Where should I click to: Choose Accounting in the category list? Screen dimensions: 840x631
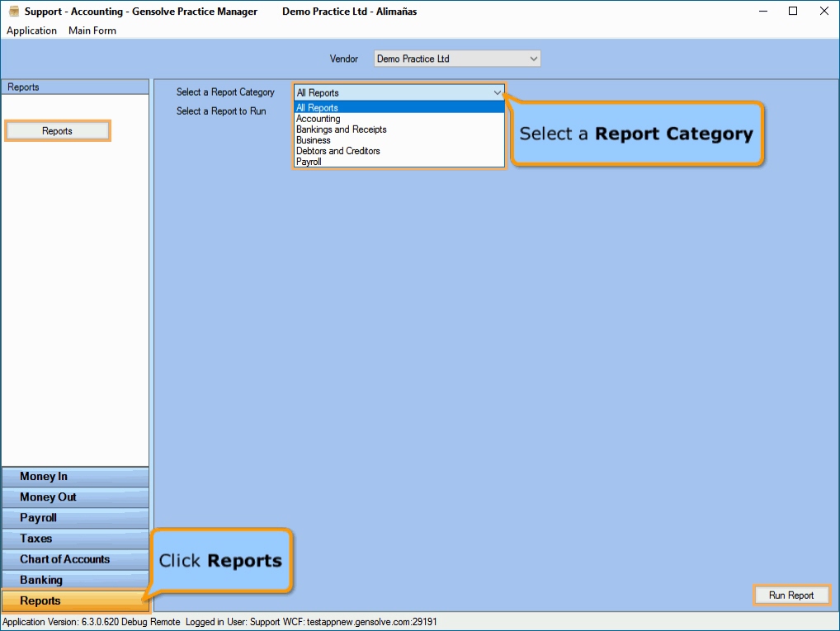(399, 119)
